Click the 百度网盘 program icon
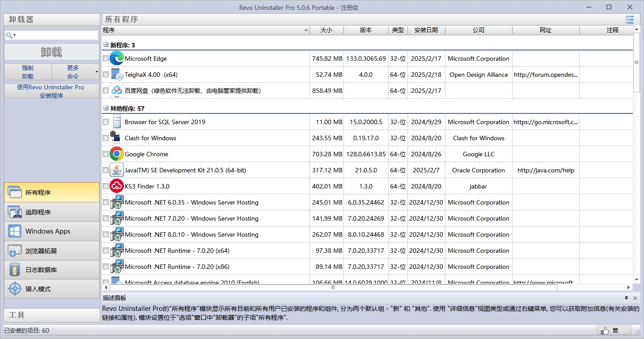This screenshot has width=644, height=339. [117, 91]
